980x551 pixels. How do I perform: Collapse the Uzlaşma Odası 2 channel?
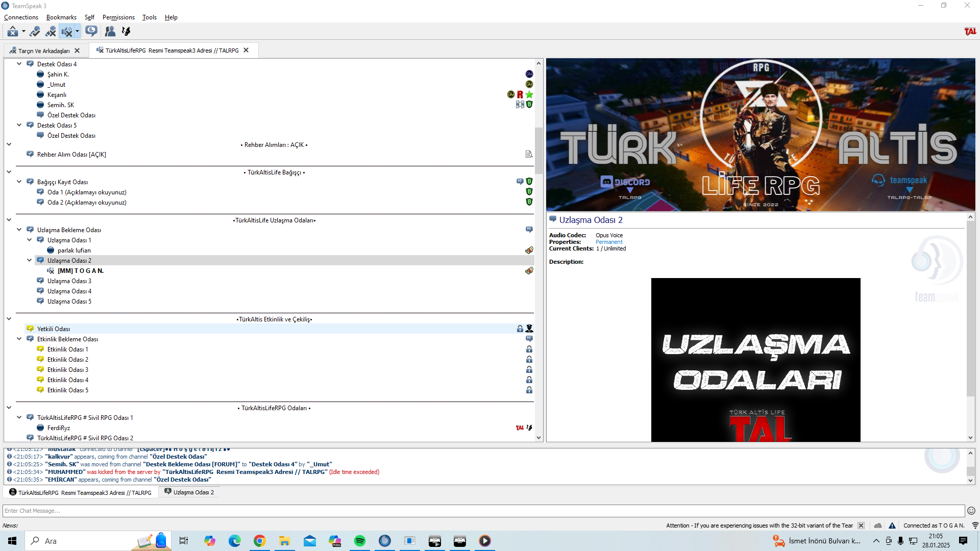point(30,260)
